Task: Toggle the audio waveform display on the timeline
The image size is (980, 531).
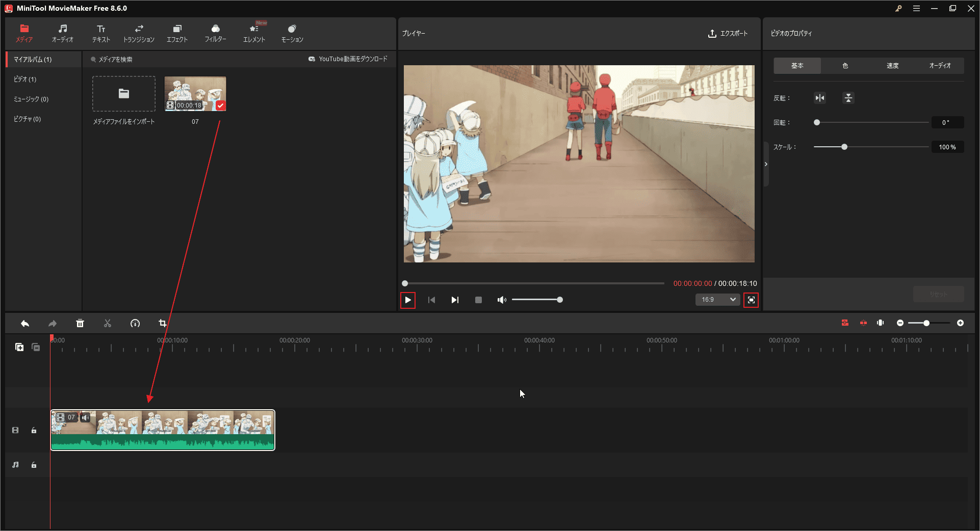Action: pos(880,323)
